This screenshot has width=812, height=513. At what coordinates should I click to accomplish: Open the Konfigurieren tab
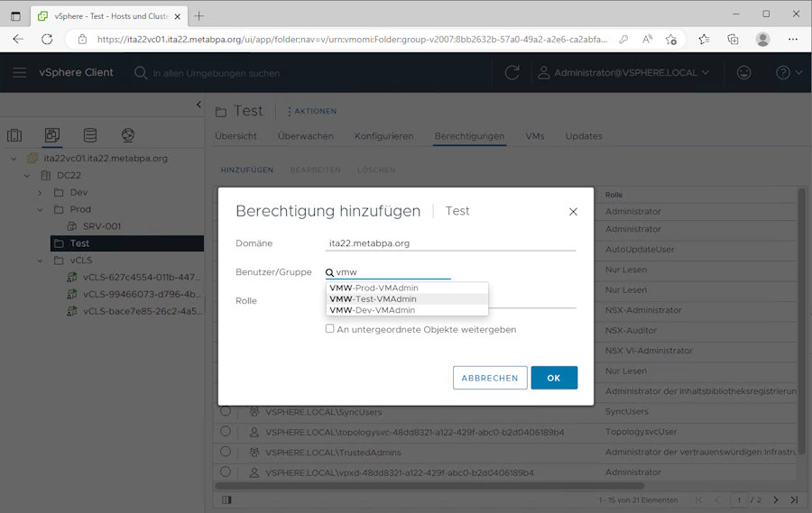383,136
